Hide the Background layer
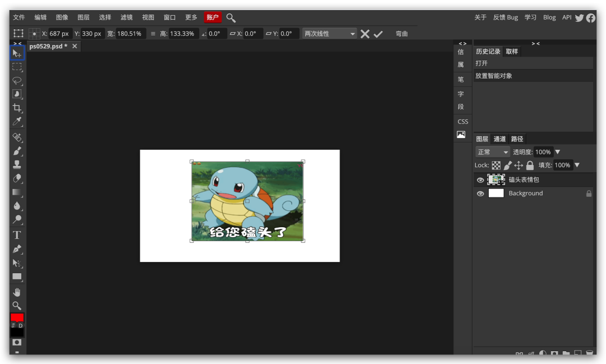The width and height of the screenshot is (606, 364). click(480, 193)
